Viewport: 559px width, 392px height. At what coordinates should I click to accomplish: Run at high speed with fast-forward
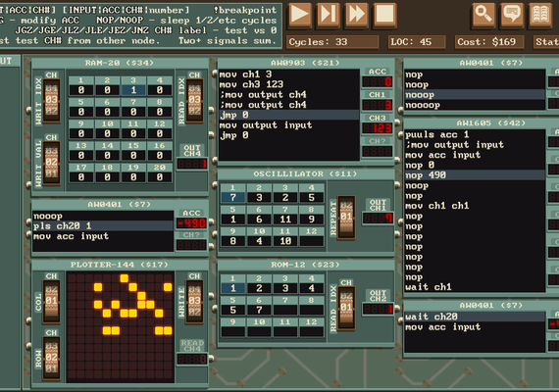click(356, 15)
